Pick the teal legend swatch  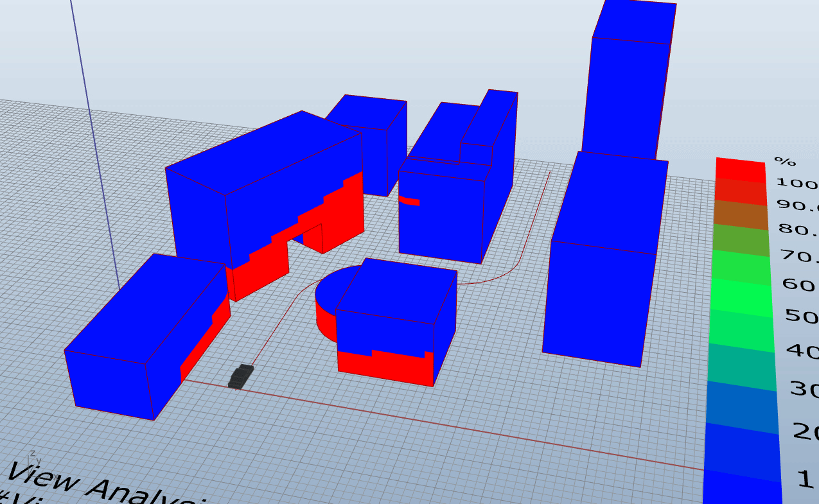(x=743, y=367)
